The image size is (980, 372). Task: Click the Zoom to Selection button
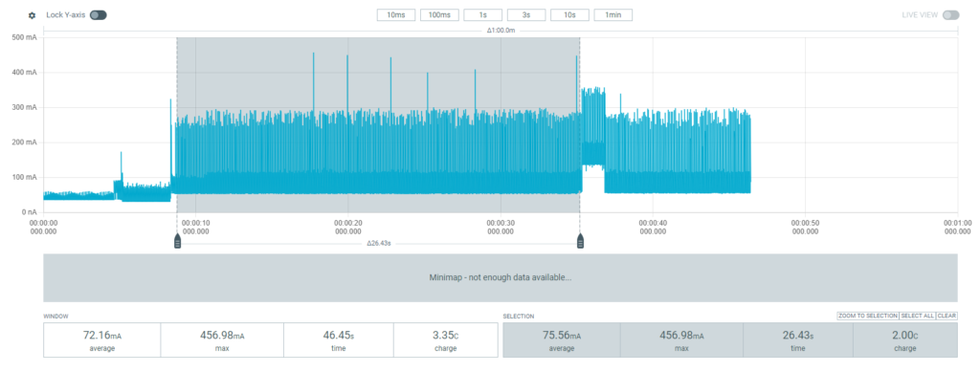867,316
